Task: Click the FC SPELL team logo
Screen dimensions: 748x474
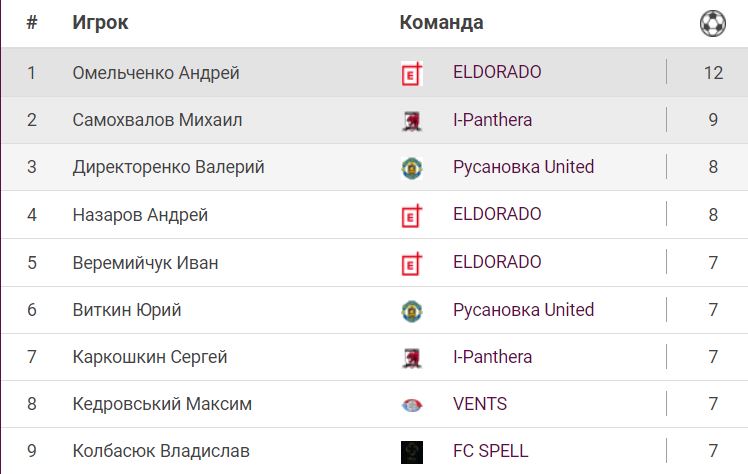Action: [411, 452]
